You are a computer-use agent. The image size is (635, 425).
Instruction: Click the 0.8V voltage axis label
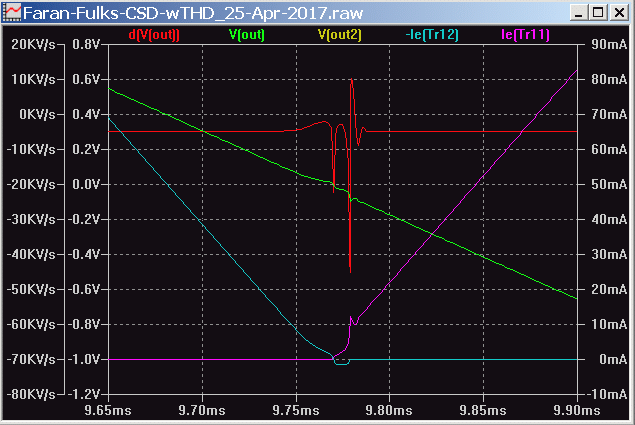point(85,44)
